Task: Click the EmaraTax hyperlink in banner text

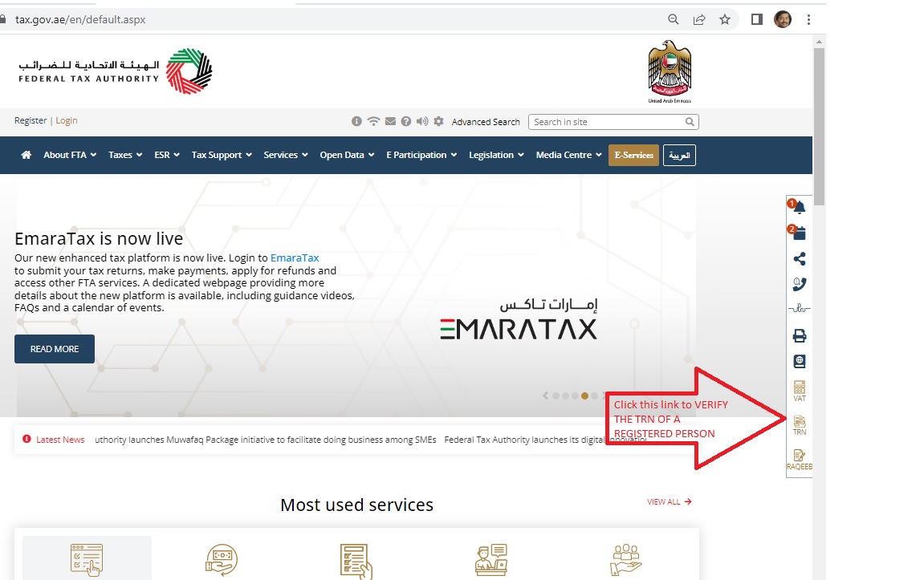Action: coord(295,258)
